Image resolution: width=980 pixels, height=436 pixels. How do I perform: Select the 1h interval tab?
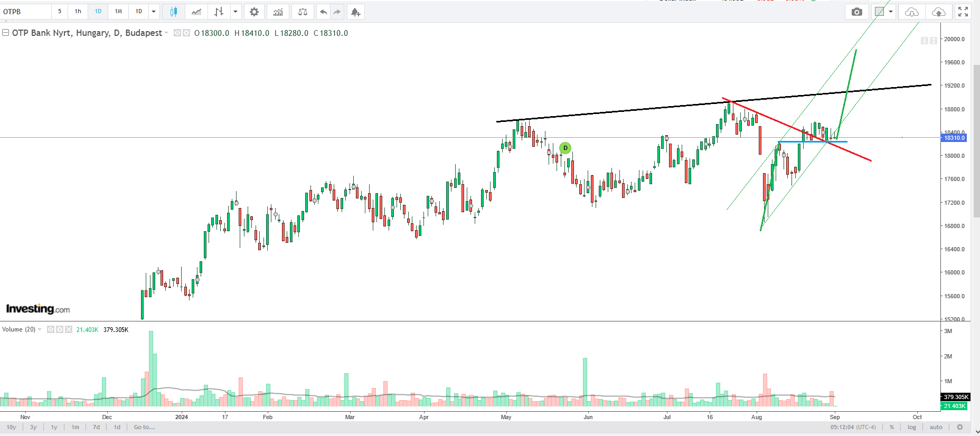point(78,12)
